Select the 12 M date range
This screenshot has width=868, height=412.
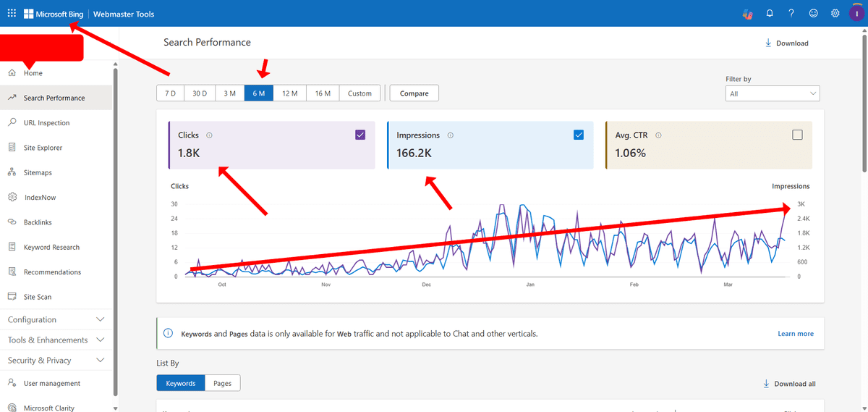(289, 93)
